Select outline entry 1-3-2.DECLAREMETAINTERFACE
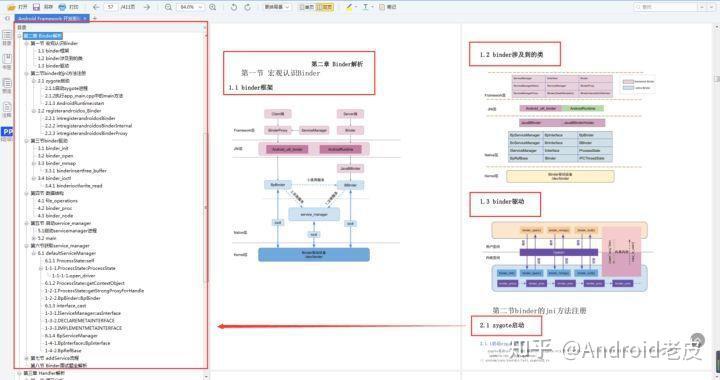The height and width of the screenshot is (380, 720). (79, 321)
